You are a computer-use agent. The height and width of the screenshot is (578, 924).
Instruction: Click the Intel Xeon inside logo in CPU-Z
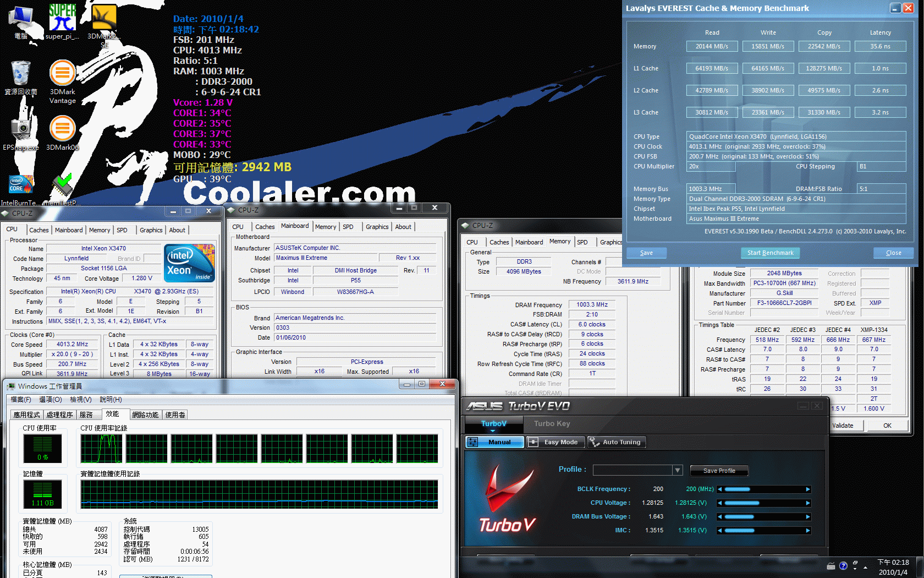[189, 263]
